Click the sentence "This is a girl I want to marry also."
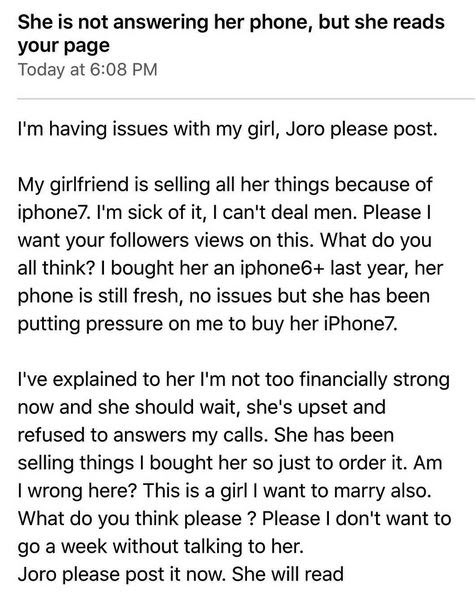The height and width of the screenshot is (592, 476). [287, 491]
